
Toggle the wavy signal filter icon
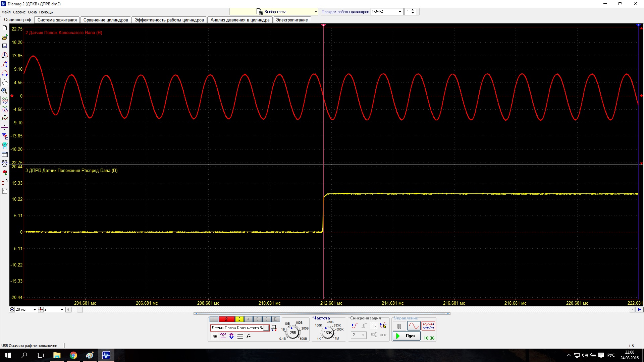[223, 336]
